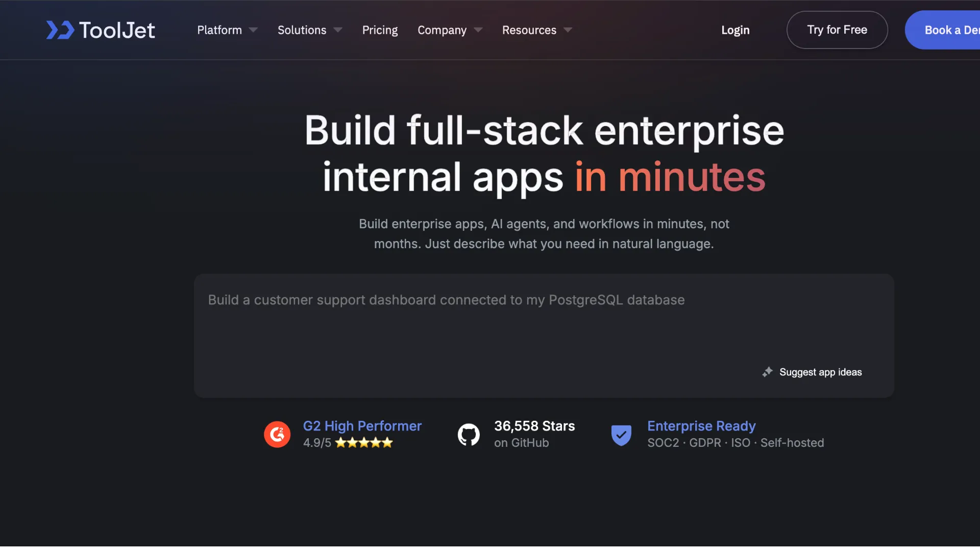980x551 pixels.
Task: Open the Resources menu item
Action: (529, 30)
